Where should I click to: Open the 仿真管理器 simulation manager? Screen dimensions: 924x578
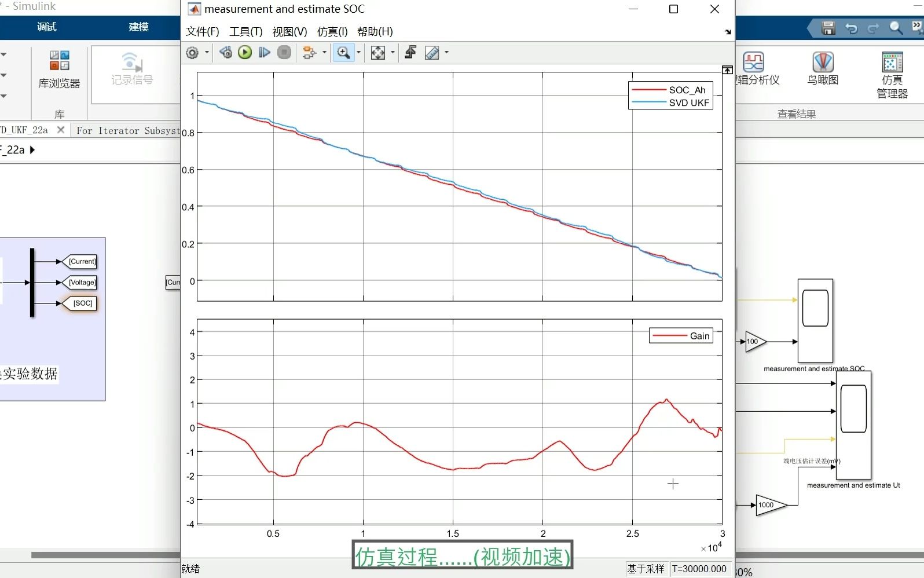point(892,75)
